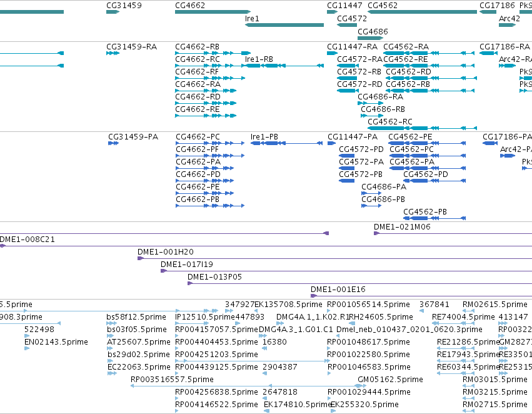Click protein CG4562-PE label
532x414 pixels.
(x=410, y=137)
